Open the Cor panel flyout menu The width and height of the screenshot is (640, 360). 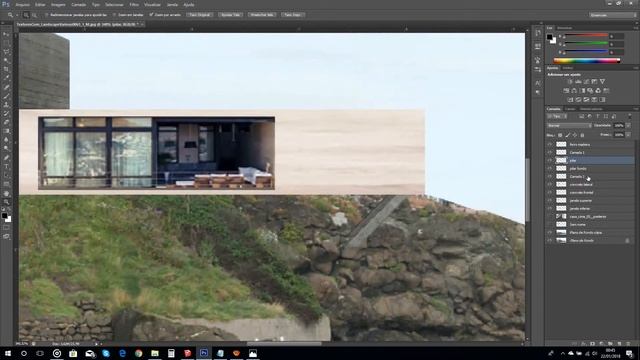click(x=636, y=28)
